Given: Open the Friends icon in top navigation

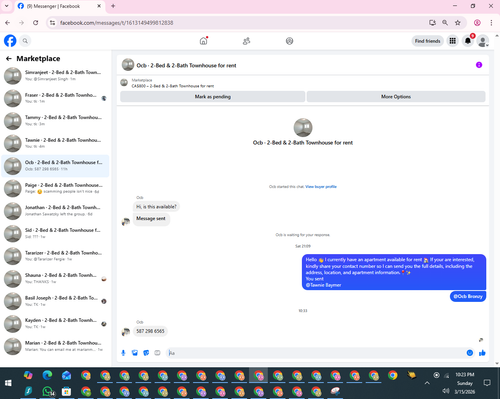Looking at the screenshot, I should tap(246, 41).
